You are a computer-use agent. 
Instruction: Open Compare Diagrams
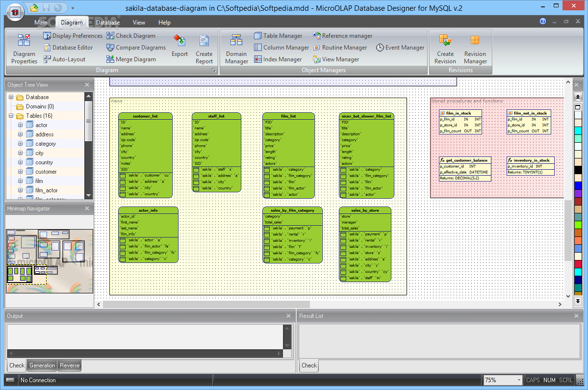click(x=136, y=48)
